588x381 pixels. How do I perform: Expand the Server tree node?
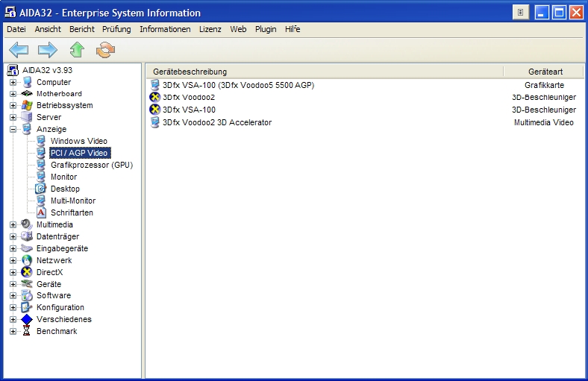pyautogui.click(x=13, y=117)
